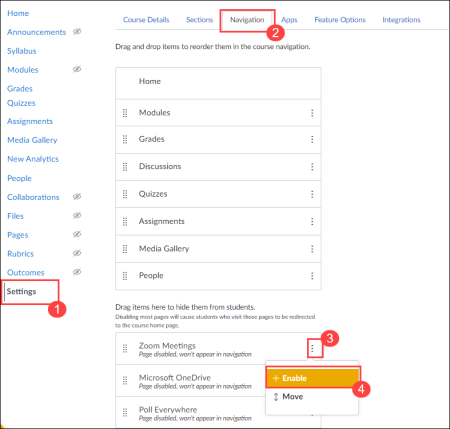The height and width of the screenshot is (429, 450).
Task: Switch to the Navigation tab
Action: pyautogui.click(x=247, y=20)
